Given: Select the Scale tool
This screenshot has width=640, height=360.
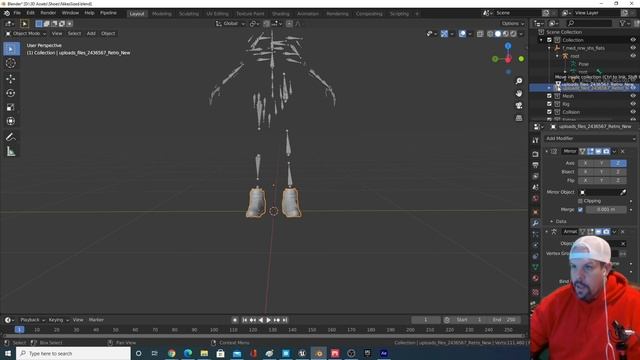Looking at the screenshot, I should [x=11, y=107].
